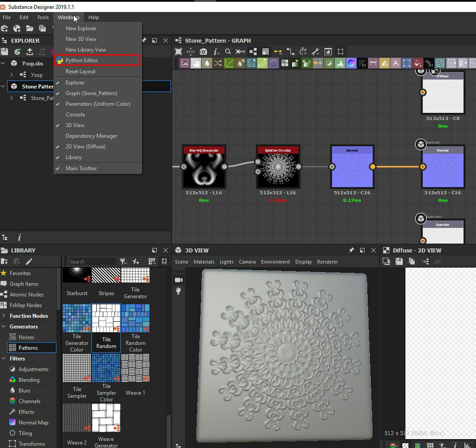Image resolution: width=476 pixels, height=448 pixels.
Task: Click the fit-to-view icon in graph toolbar
Action: tap(178, 52)
